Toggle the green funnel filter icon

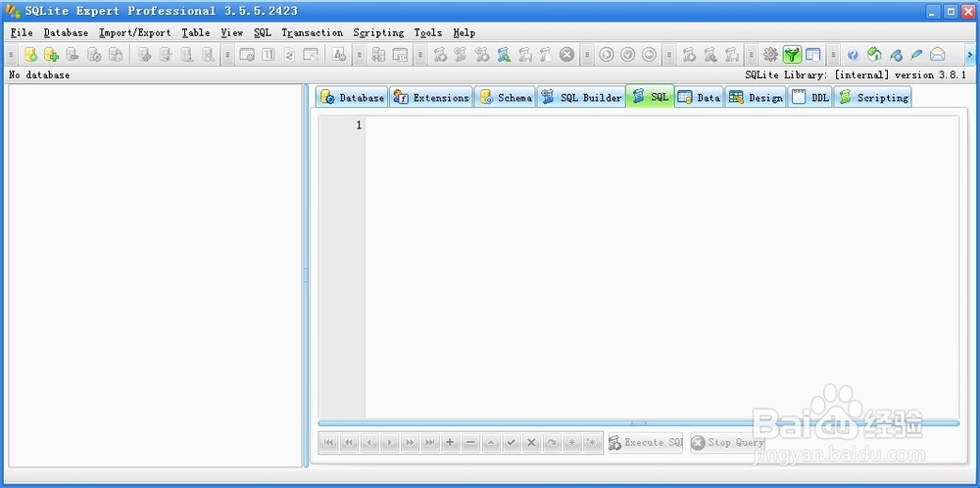(x=792, y=55)
